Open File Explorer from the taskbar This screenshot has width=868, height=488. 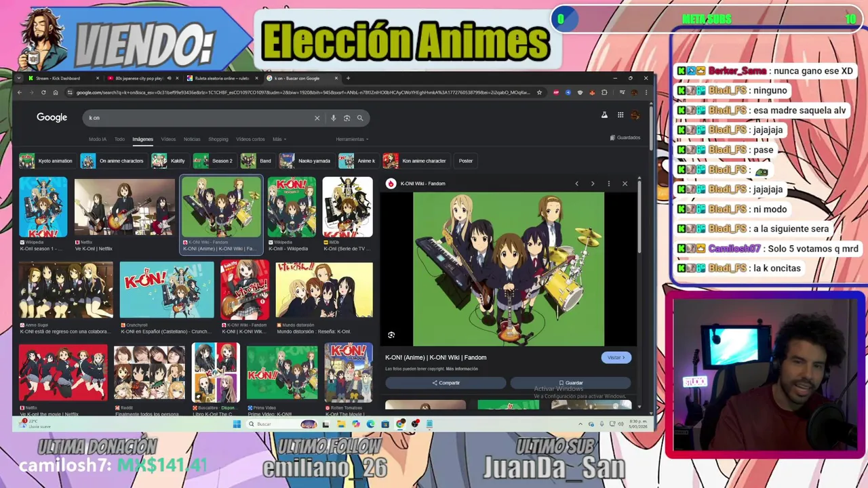341,424
